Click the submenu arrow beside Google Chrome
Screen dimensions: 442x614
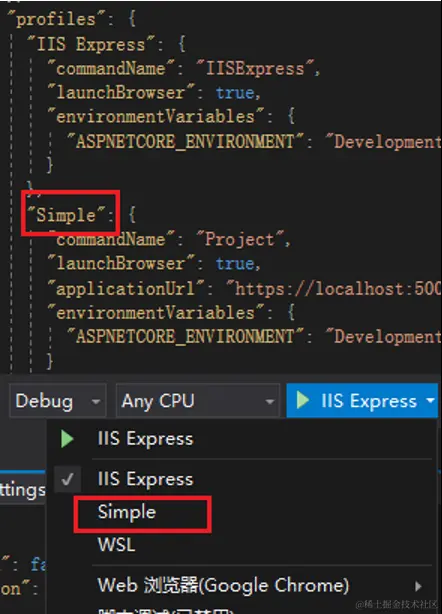[418, 586]
